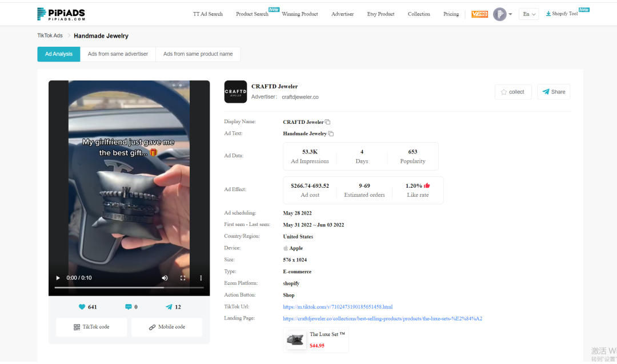Open video more options menu
The width and height of the screenshot is (617, 364).
tap(201, 278)
